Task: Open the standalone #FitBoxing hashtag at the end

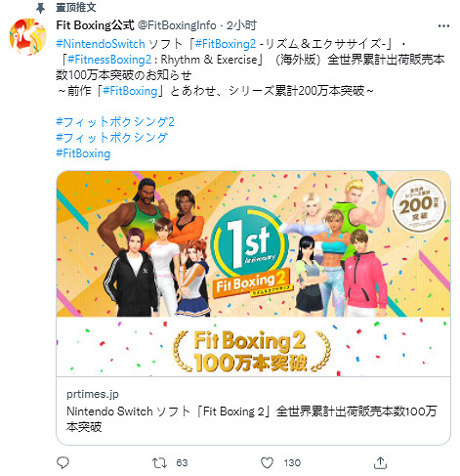Action: pos(83,153)
